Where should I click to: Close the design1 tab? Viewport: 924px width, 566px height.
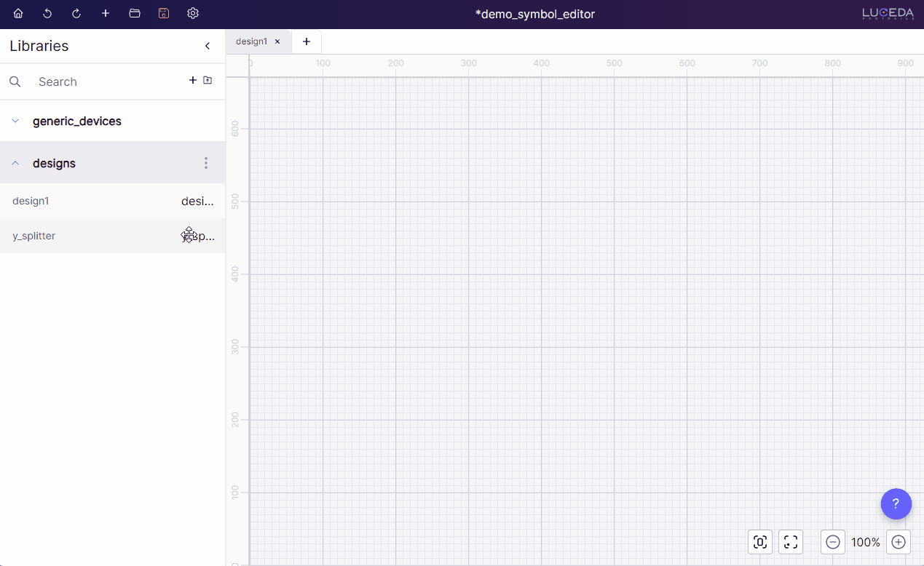point(277,41)
